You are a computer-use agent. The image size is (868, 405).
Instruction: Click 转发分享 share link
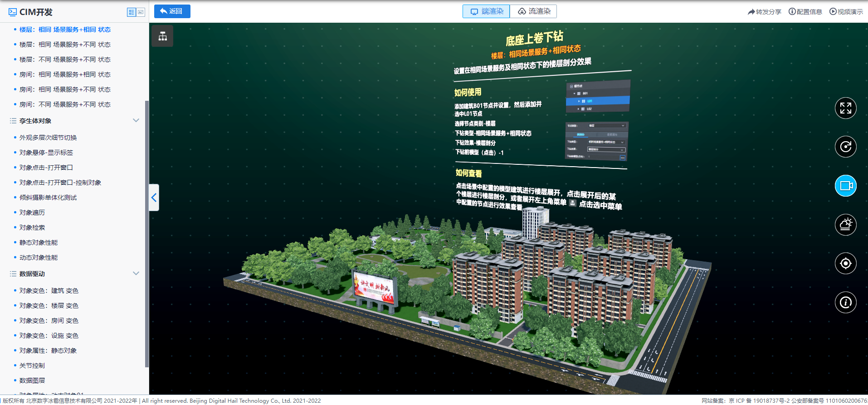764,12
